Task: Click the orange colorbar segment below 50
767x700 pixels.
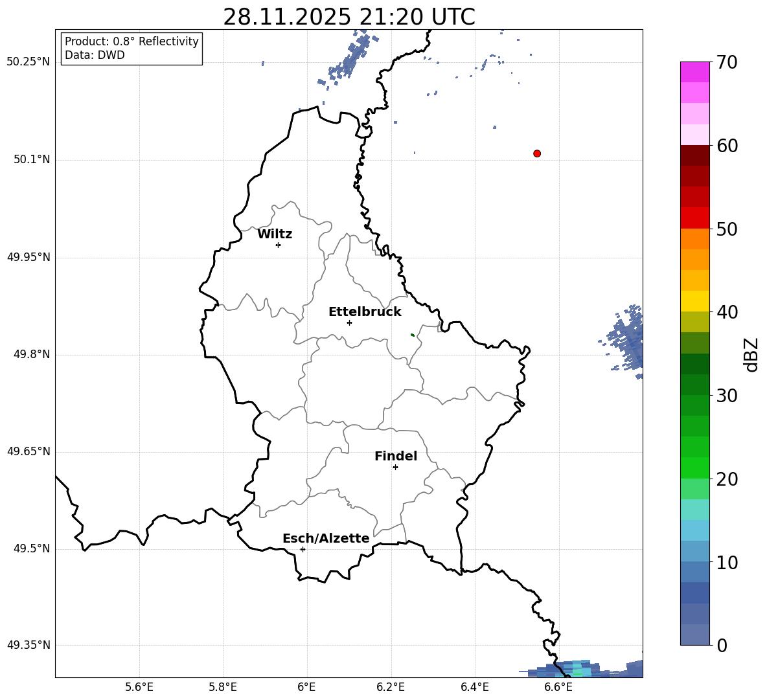Action: coord(694,238)
